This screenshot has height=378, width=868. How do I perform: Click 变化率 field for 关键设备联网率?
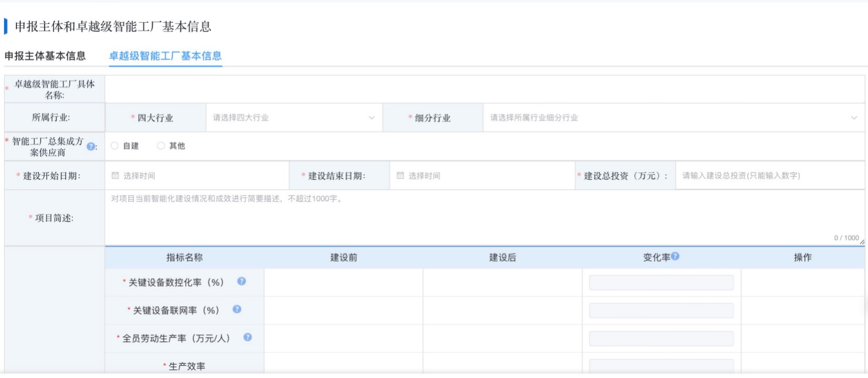click(661, 310)
